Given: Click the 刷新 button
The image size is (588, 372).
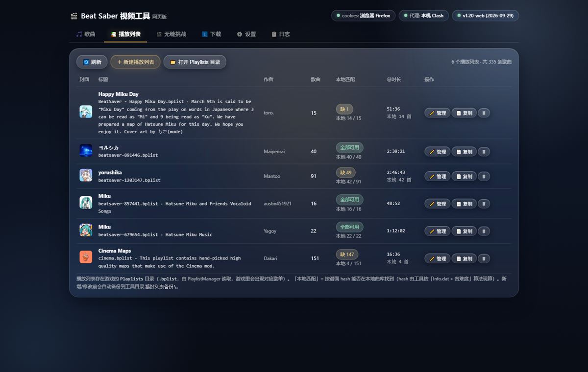Looking at the screenshot, I should coord(92,62).
